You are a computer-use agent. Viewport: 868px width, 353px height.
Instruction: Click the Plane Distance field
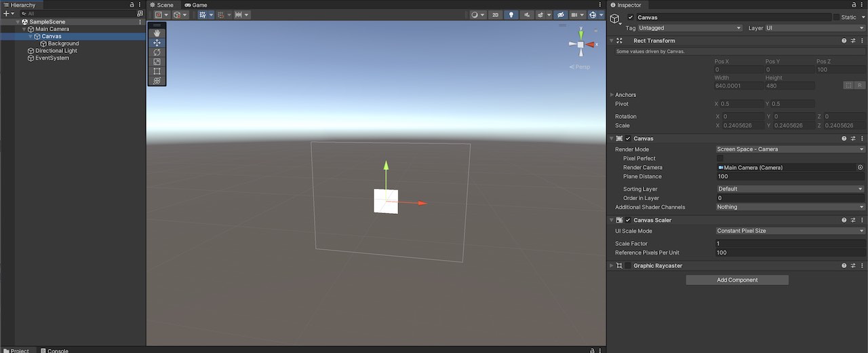pos(791,176)
